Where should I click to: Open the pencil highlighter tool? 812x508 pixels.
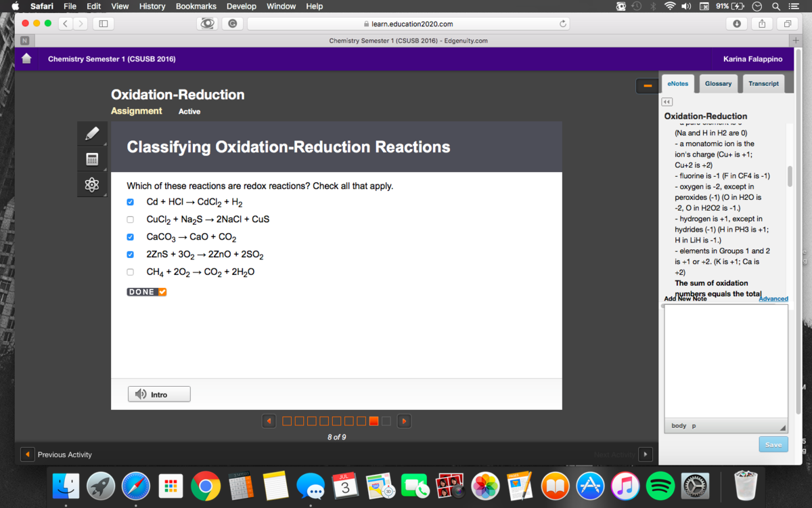pos(93,134)
